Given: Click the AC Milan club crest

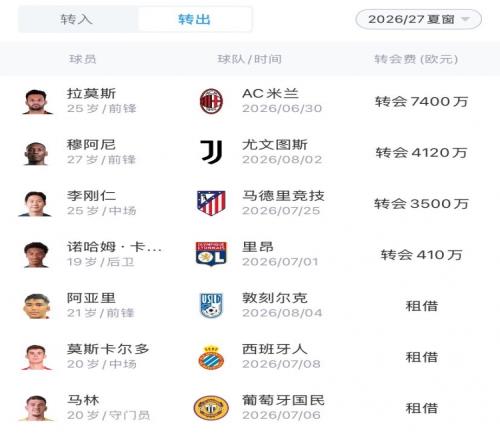Looking at the screenshot, I should tap(211, 101).
